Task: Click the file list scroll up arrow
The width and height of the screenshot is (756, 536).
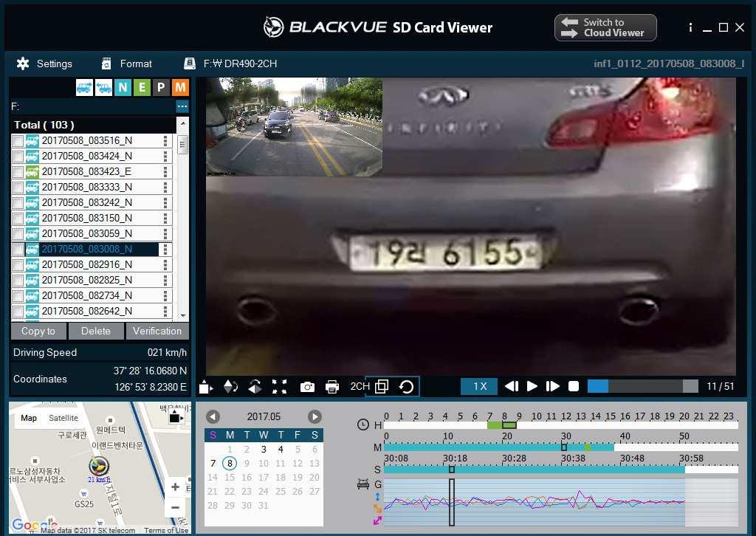Action: pyautogui.click(x=183, y=124)
